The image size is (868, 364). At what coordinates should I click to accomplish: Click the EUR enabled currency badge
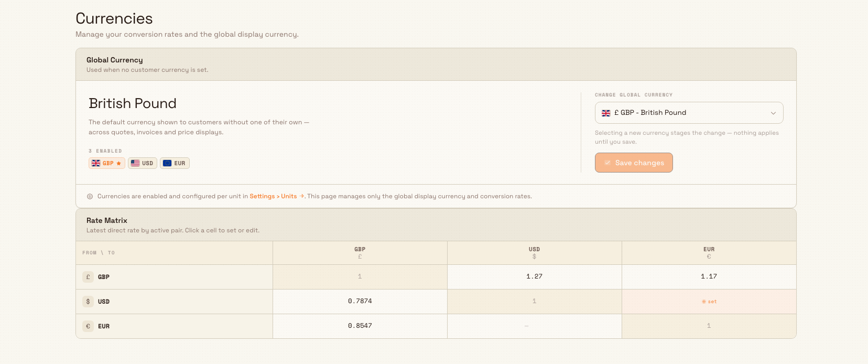(x=175, y=163)
